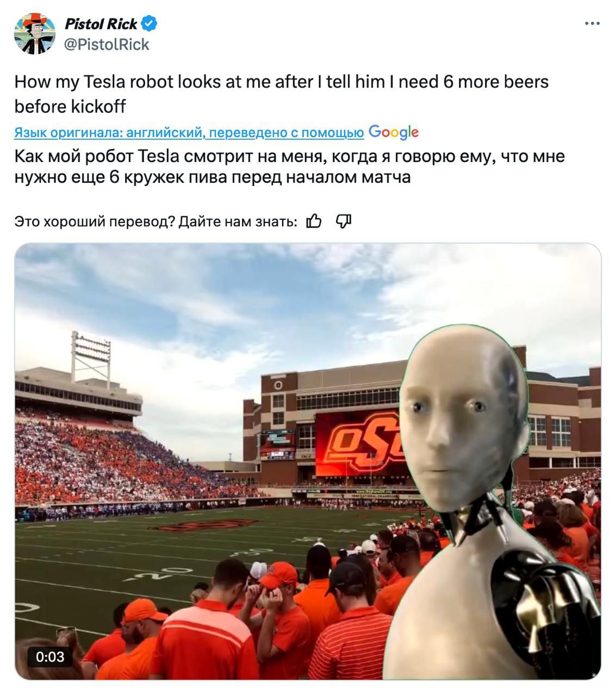Click the translated Russian tweet text
This screenshot has height=696, width=616.
coord(289,166)
